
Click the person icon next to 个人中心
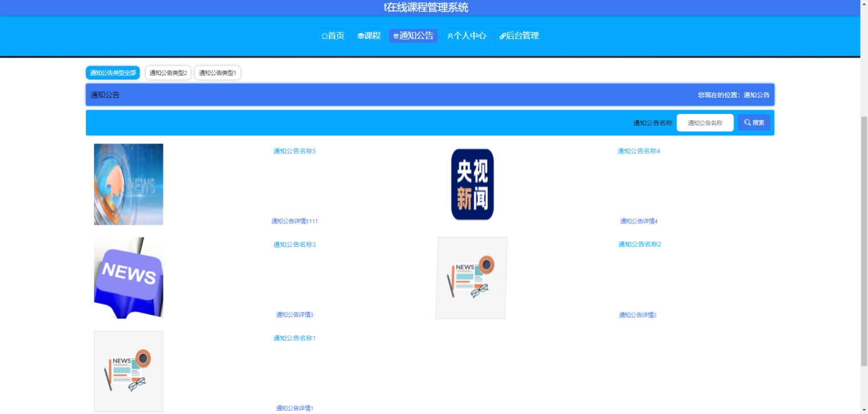click(x=449, y=36)
